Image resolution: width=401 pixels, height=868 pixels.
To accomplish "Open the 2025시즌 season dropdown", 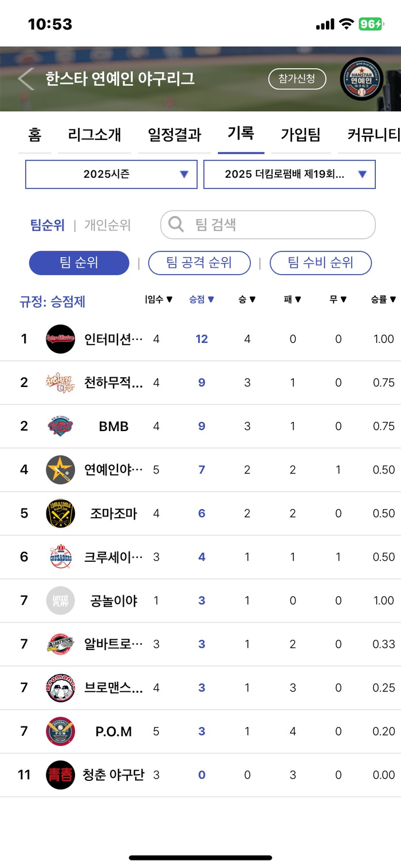I will 111,174.
